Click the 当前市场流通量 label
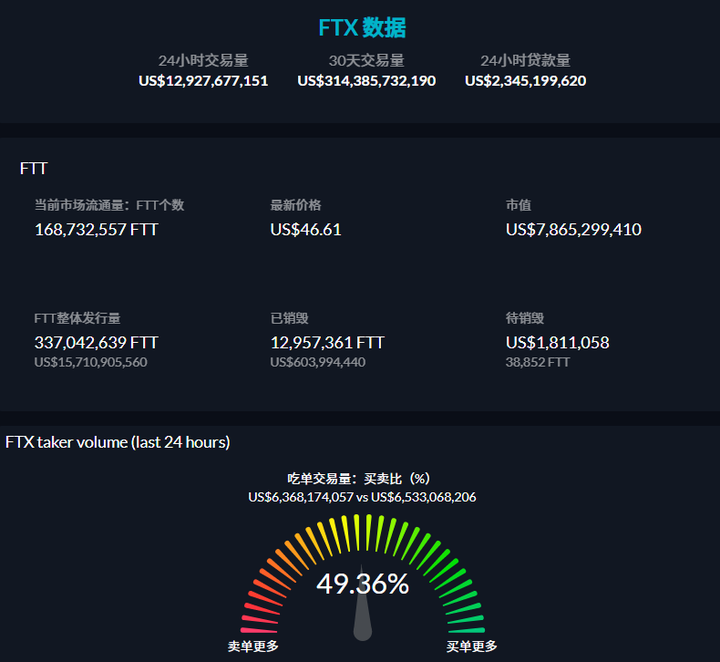720x662 pixels. [80, 205]
